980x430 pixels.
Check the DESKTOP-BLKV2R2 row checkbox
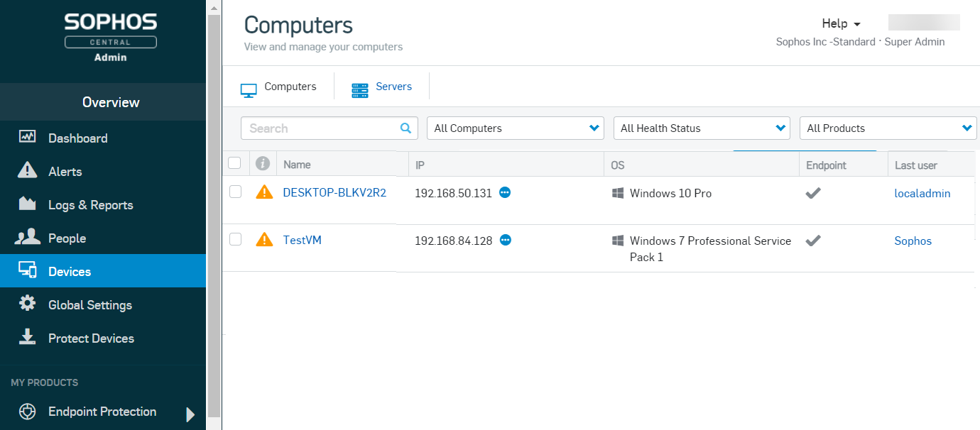coord(235,191)
